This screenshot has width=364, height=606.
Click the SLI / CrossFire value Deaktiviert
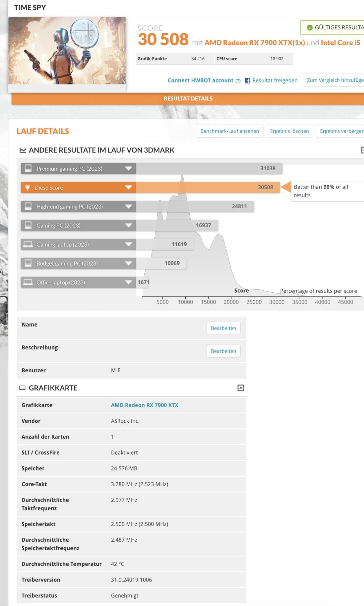124,453
